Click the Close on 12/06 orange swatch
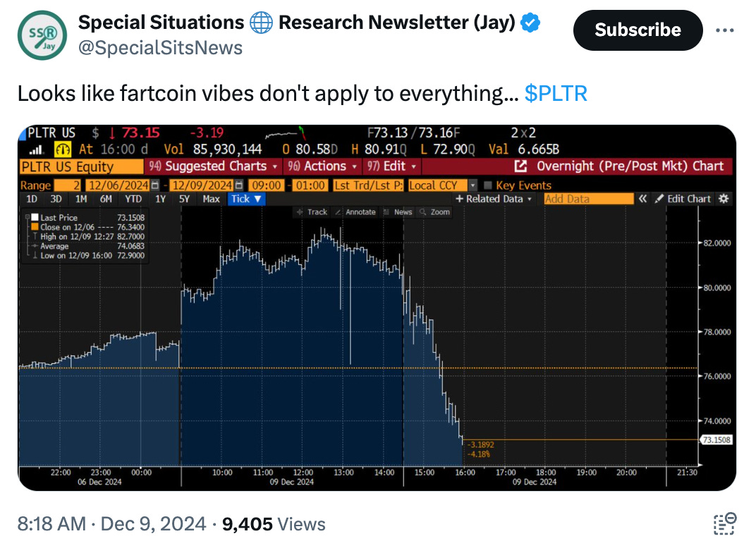 (x=35, y=226)
